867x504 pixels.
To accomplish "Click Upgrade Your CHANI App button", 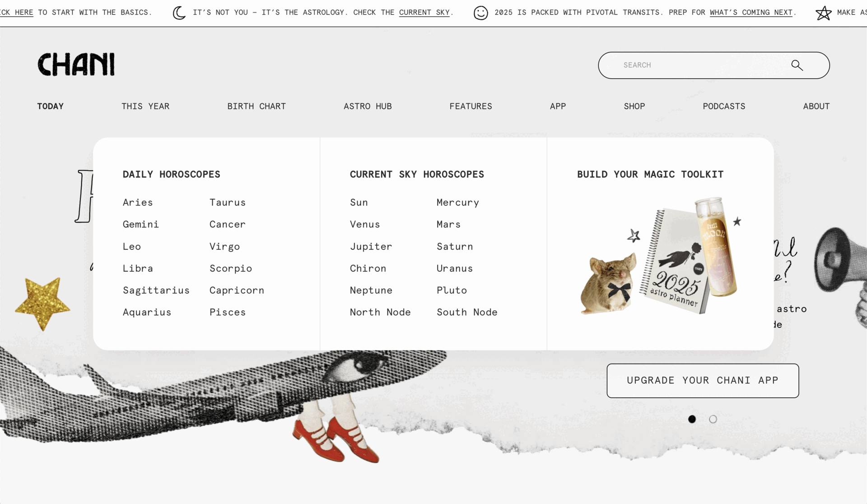I will [x=703, y=381].
